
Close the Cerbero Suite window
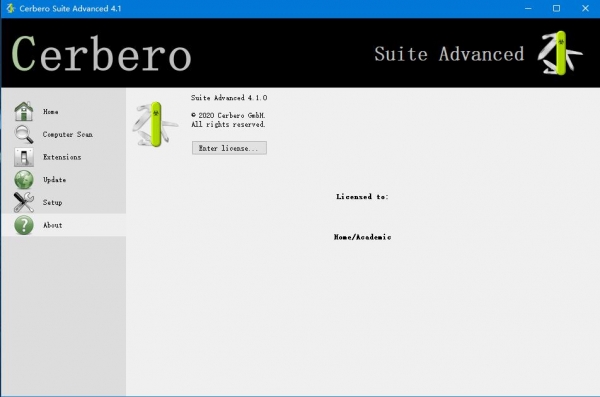coord(585,8)
